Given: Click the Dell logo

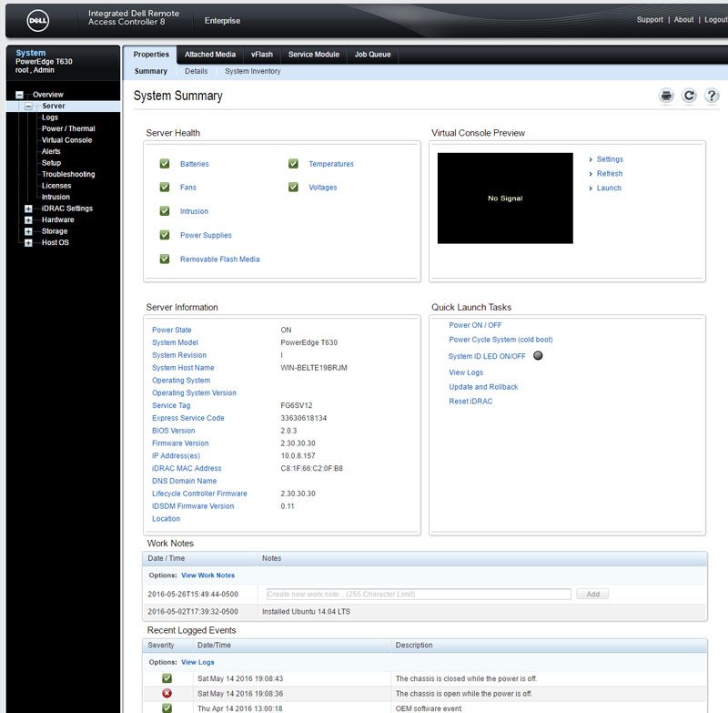Looking at the screenshot, I should click(x=37, y=19).
